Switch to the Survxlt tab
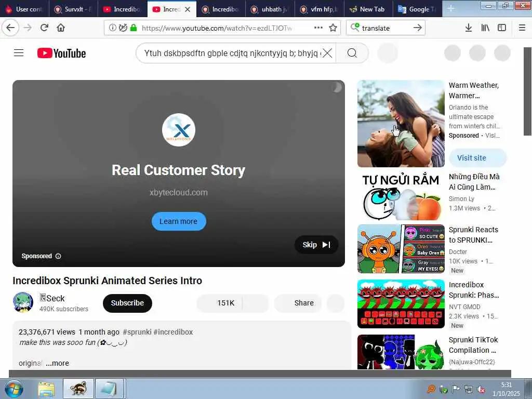The image size is (532, 399). [x=73, y=9]
